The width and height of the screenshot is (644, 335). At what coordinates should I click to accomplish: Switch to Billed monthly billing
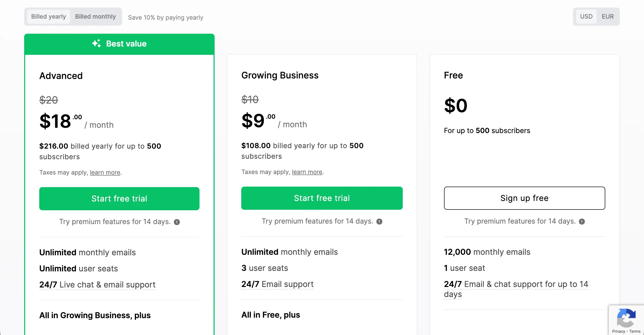[96, 16]
